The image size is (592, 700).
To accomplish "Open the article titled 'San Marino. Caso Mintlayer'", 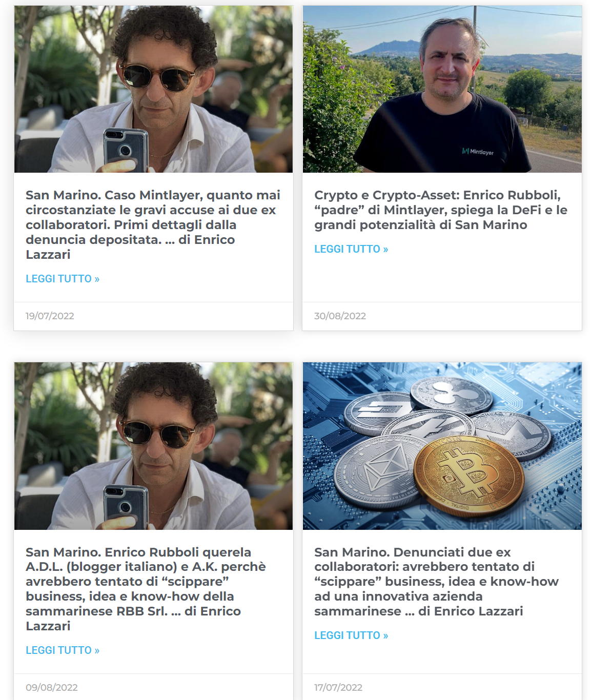I will tap(153, 224).
